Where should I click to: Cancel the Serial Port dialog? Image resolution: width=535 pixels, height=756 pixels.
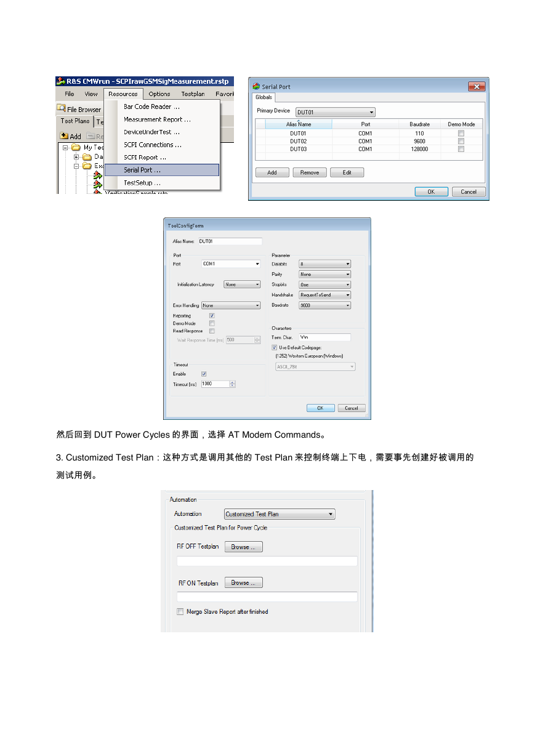[x=469, y=191]
